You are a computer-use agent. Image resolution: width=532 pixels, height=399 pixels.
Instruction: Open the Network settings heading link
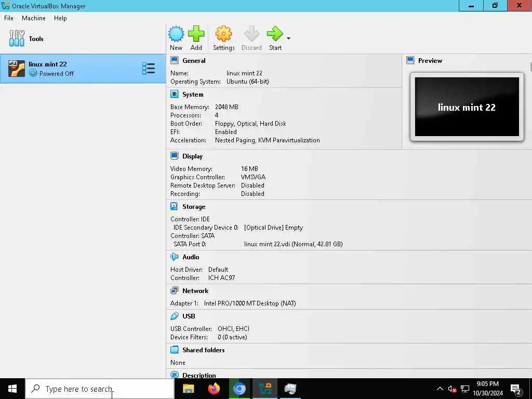coord(195,291)
